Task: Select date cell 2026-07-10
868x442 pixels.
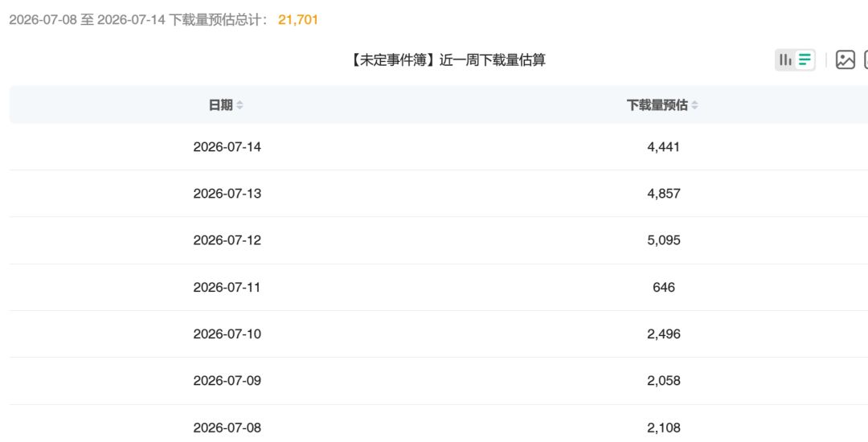Action: (227, 334)
